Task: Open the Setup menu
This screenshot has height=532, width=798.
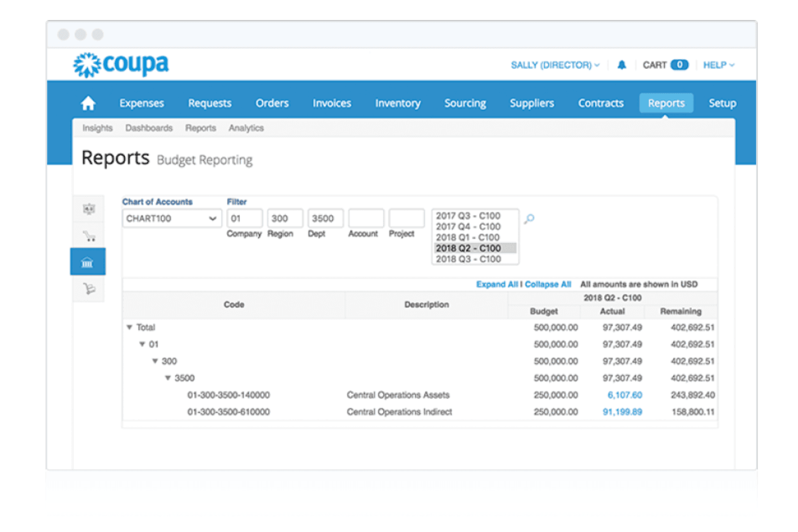Action: (x=723, y=103)
